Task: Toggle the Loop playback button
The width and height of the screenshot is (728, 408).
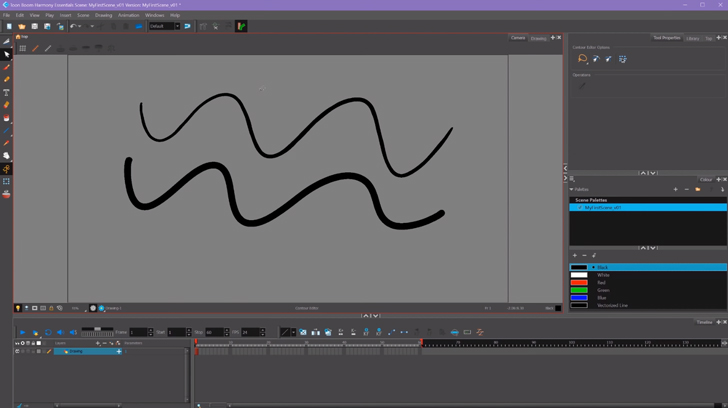Action: click(48, 332)
